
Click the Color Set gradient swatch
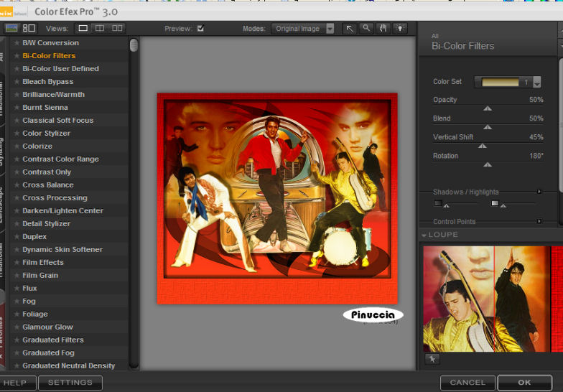[500, 82]
